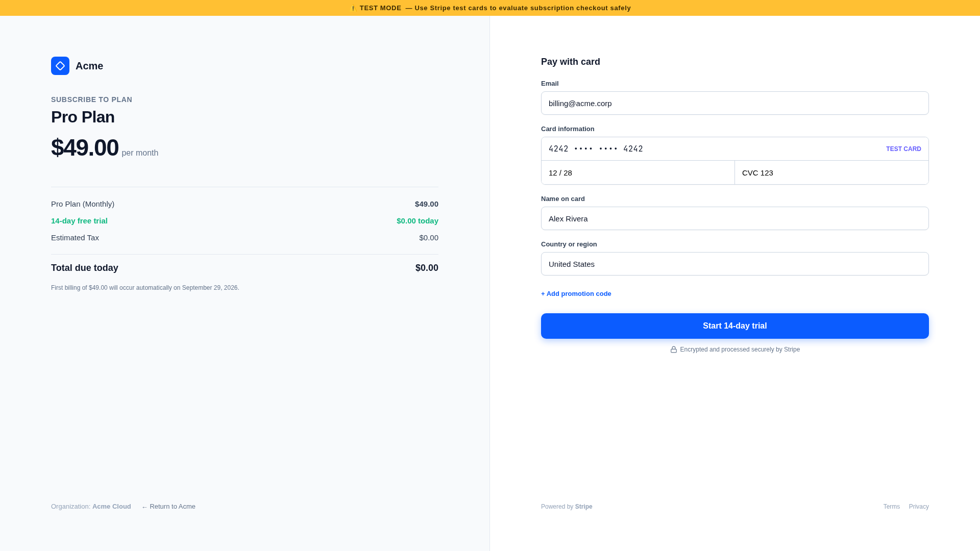
Task: Open the Privacy link in the footer
Action: click(919, 507)
